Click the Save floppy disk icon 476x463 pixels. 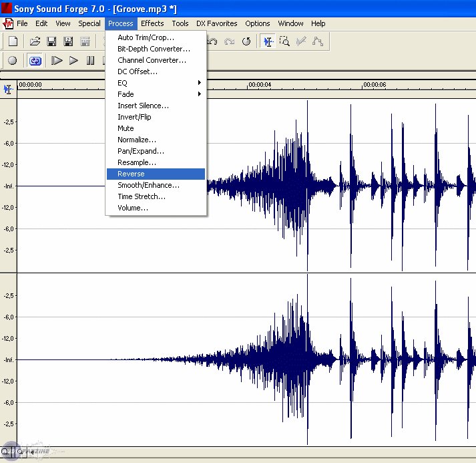coord(51,41)
